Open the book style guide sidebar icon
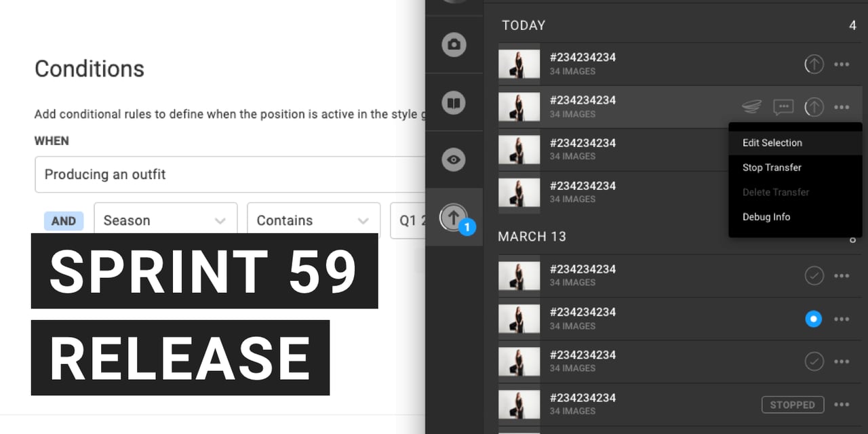 454,102
